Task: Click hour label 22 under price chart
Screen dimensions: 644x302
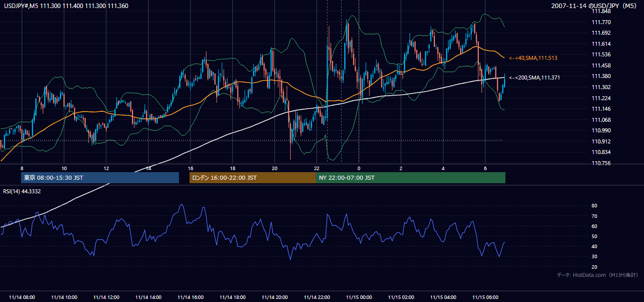Action: (x=316, y=168)
